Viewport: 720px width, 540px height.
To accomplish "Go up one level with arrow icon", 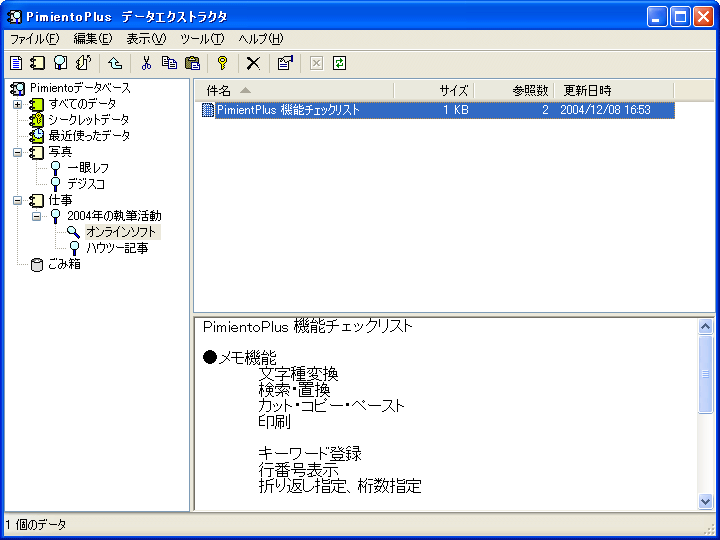I will pos(115,63).
